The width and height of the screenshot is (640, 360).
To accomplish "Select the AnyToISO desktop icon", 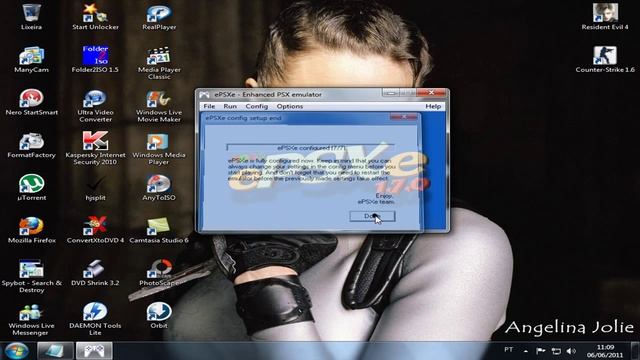I will (159, 187).
